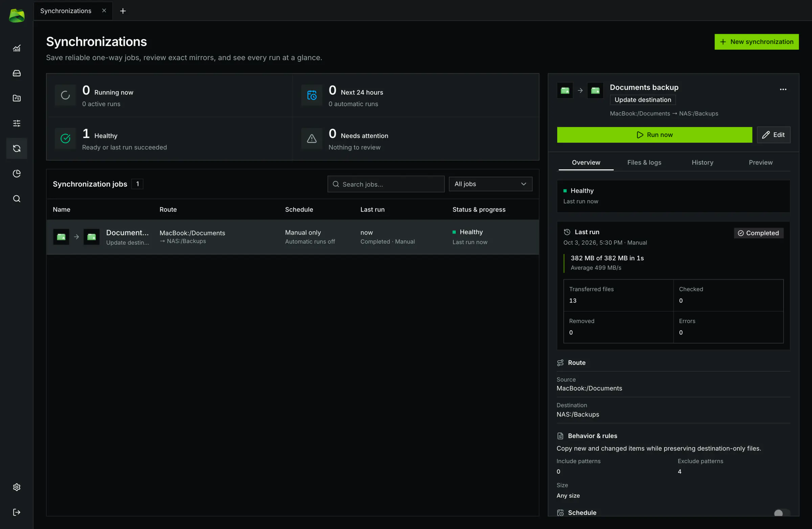812x529 pixels.
Task: Open the Preview tab
Action: click(761, 163)
